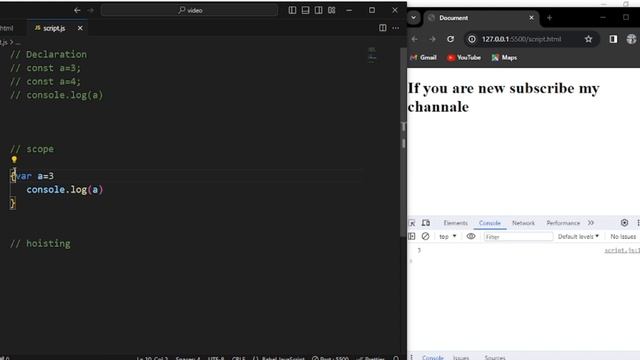Split the VS Code editor to the right
The height and width of the screenshot is (360, 640).
pos(382,28)
